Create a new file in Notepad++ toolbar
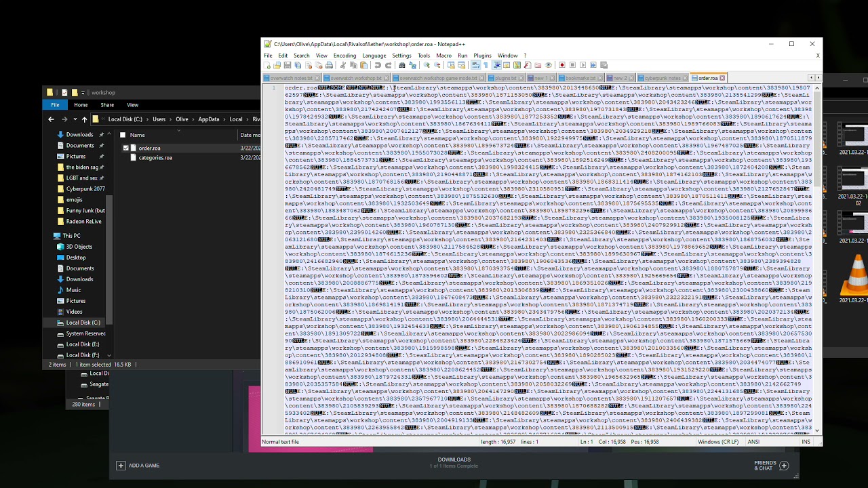This screenshot has height=488, width=868. (267, 65)
